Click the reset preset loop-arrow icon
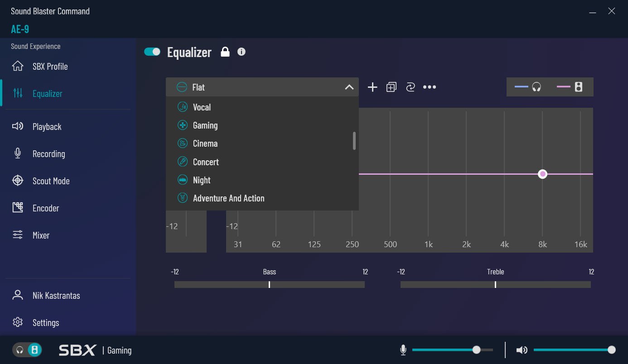 click(411, 87)
